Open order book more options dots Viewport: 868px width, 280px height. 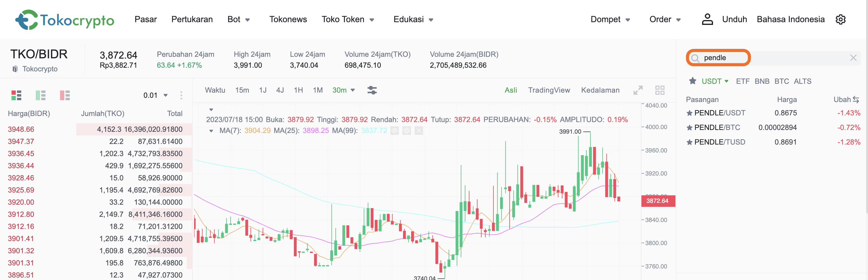181,95
